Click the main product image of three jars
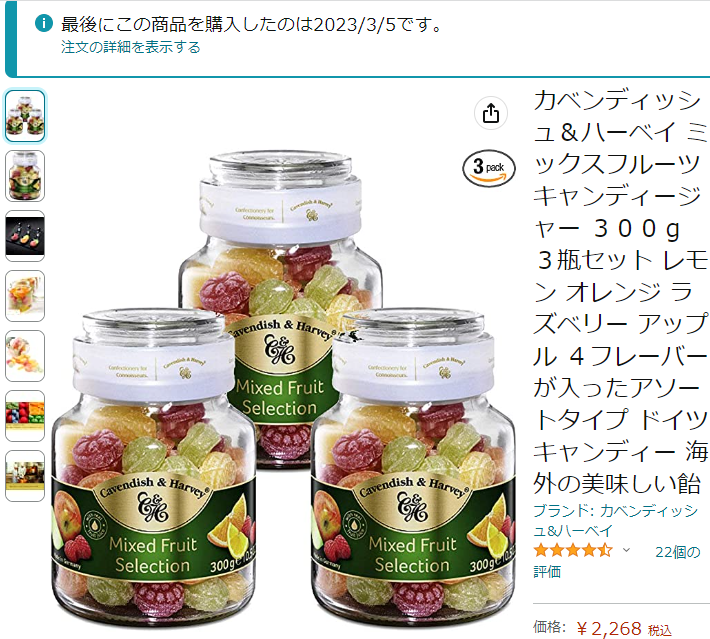The height and width of the screenshot is (639, 710). 284,389
